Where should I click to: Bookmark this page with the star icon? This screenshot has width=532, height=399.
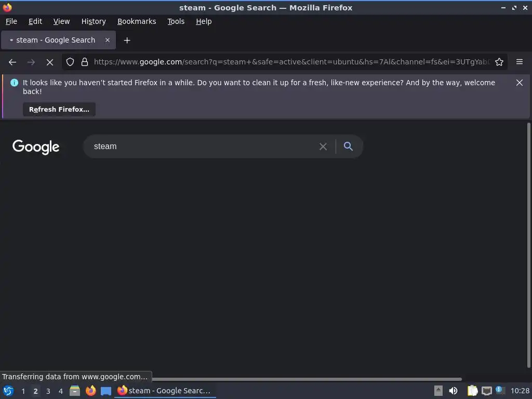point(499,62)
